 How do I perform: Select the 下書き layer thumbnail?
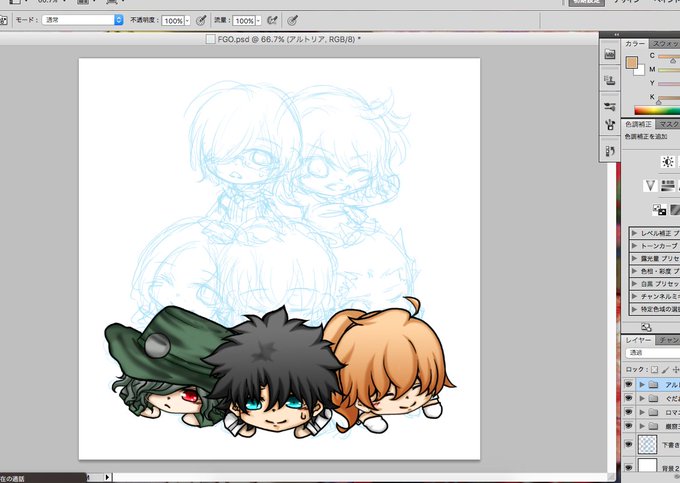click(x=648, y=444)
